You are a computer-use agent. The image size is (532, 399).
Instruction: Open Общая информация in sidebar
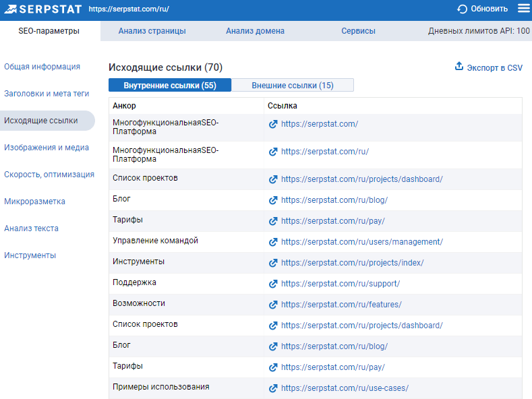[42, 67]
